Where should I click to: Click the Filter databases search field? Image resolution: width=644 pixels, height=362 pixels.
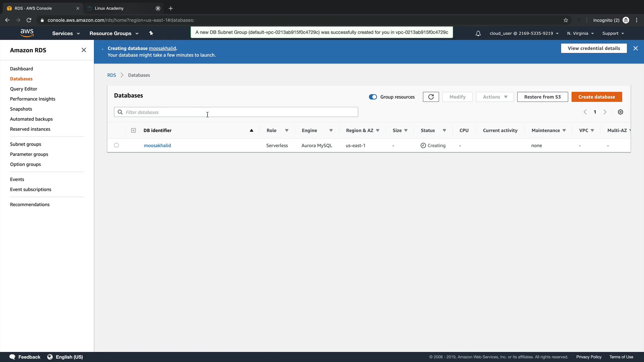pyautogui.click(x=236, y=112)
